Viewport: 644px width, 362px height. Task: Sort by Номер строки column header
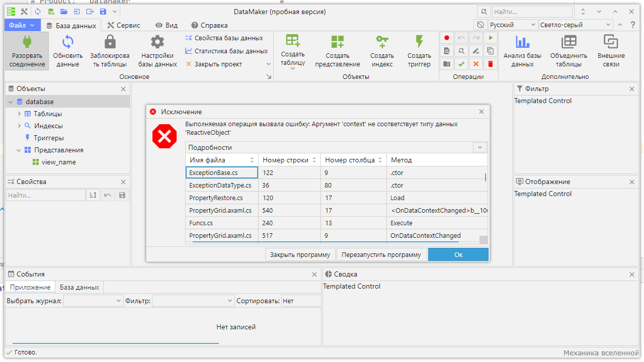click(289, 160)
